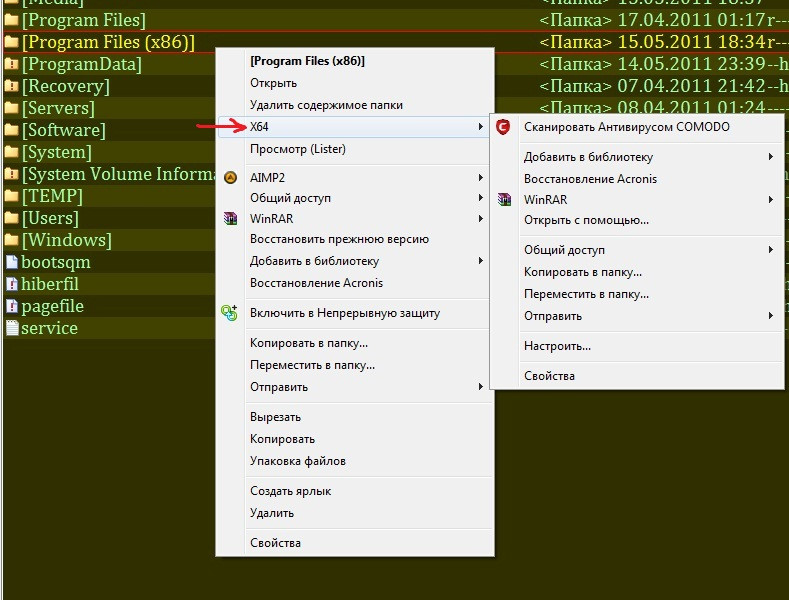Select the pagefile file name
This screenshot has height=600, width=789.
pos(52,307)
